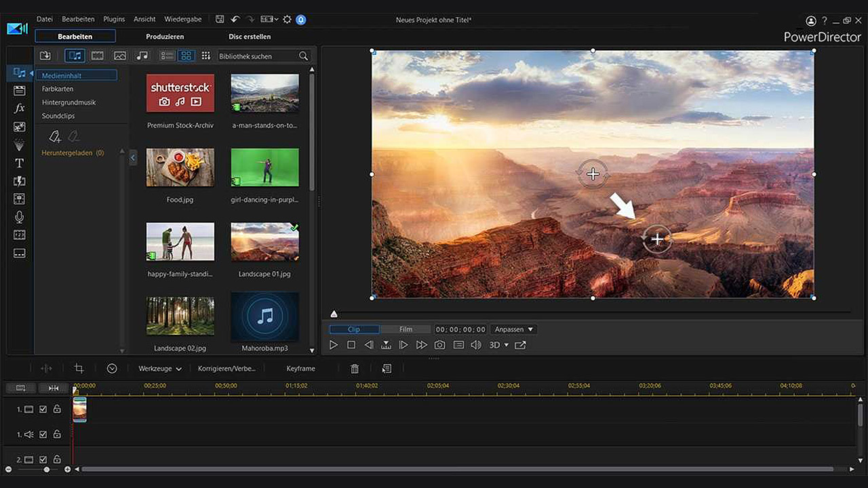This screenshot has width=868, height=488.
Task: Open the Effects (fx) room in sidebar
Action: pos(20,108)
